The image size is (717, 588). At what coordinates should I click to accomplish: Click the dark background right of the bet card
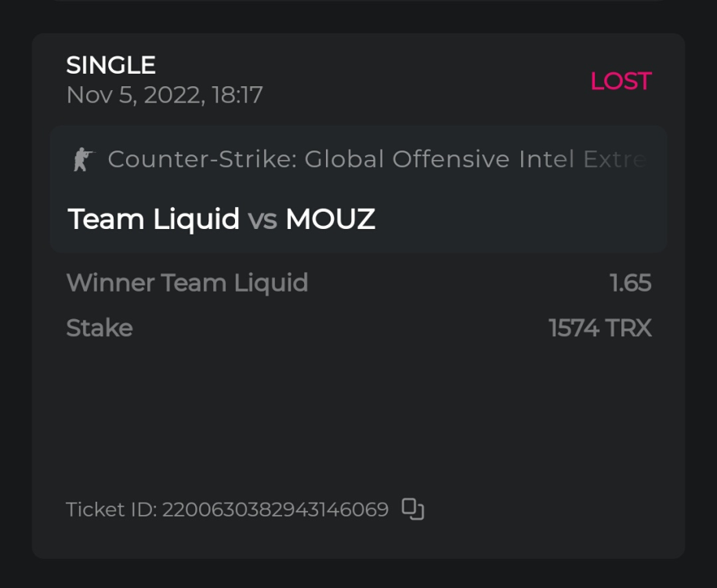tap(701, 314)
